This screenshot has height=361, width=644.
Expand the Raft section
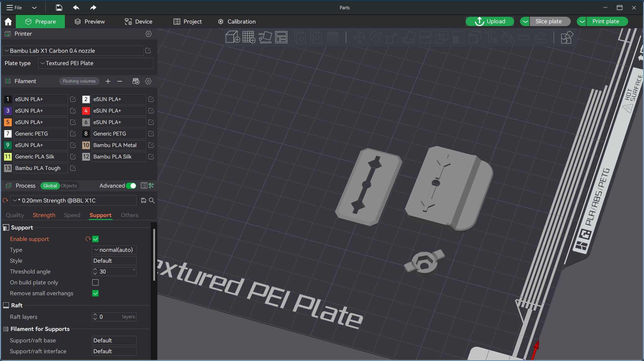point(17,305)
